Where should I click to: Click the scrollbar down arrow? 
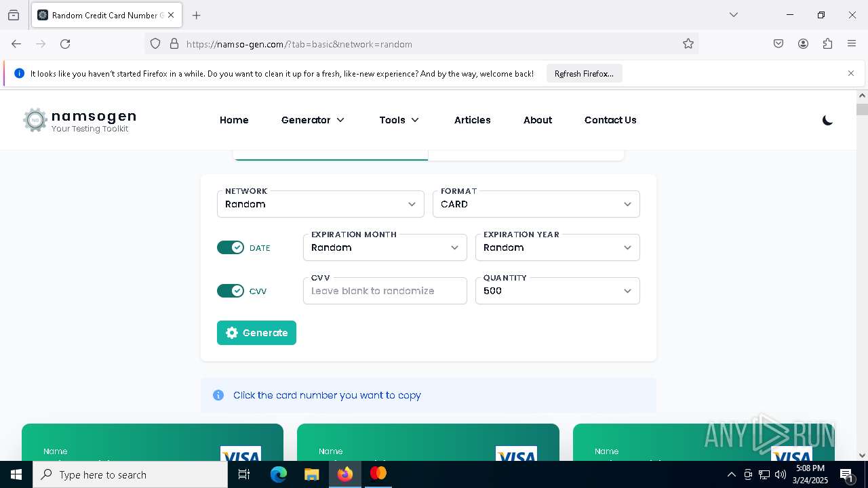(x=862, y=455)
